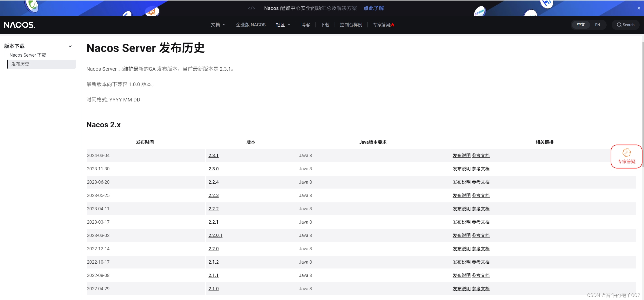This screenshot has width=644, height=300.
Task: Click the 发布时间 column header
Action: [145, 142]
